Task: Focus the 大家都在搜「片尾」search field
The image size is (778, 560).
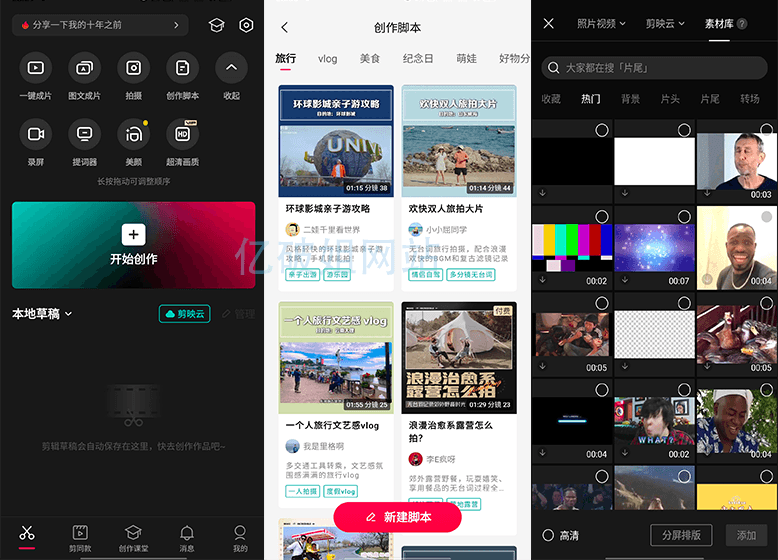Action: (654, 67)
